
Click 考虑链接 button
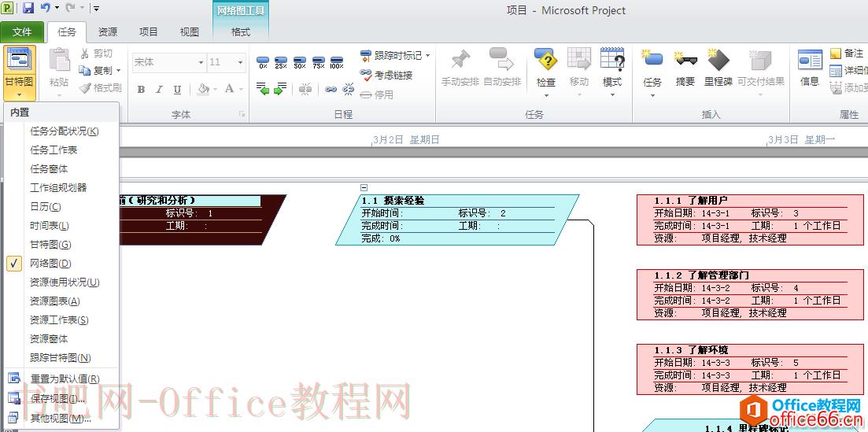pyautogui.click(x=386, y=75)
